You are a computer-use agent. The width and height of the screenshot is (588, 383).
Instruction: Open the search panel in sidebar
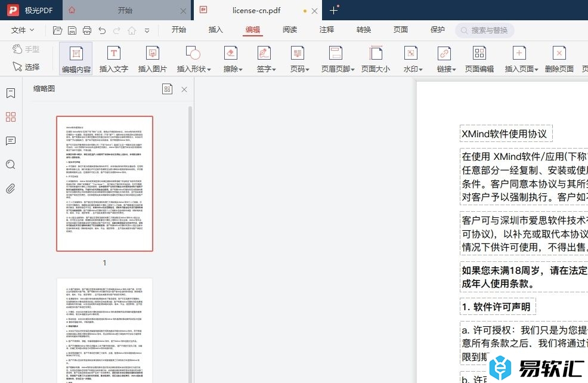tap(11, 164)
